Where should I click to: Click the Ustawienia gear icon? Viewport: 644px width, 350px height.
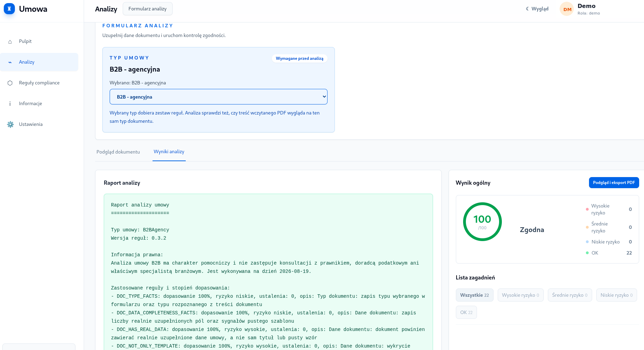point(10,125)
